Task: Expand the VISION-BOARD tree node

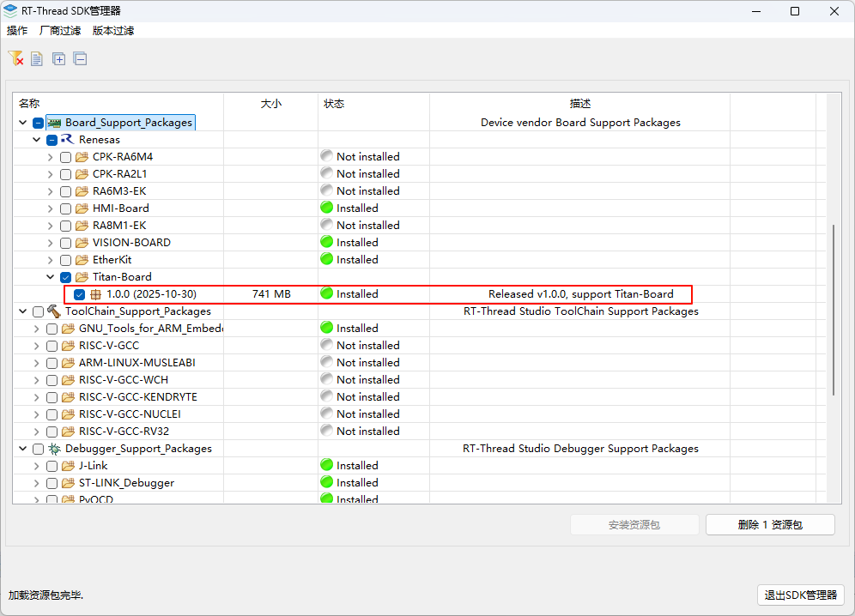Action: pos(50,243)
